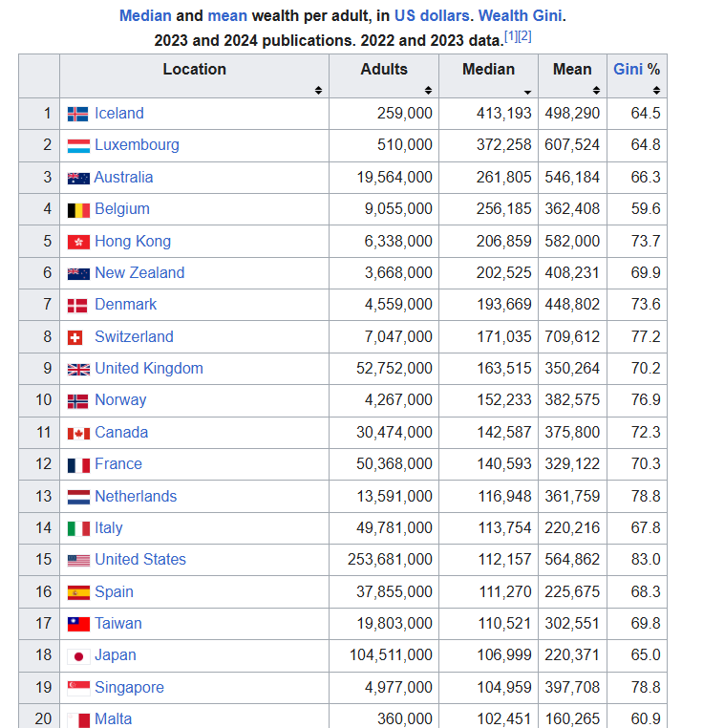Open the New Zealand link

pos(139,272)
